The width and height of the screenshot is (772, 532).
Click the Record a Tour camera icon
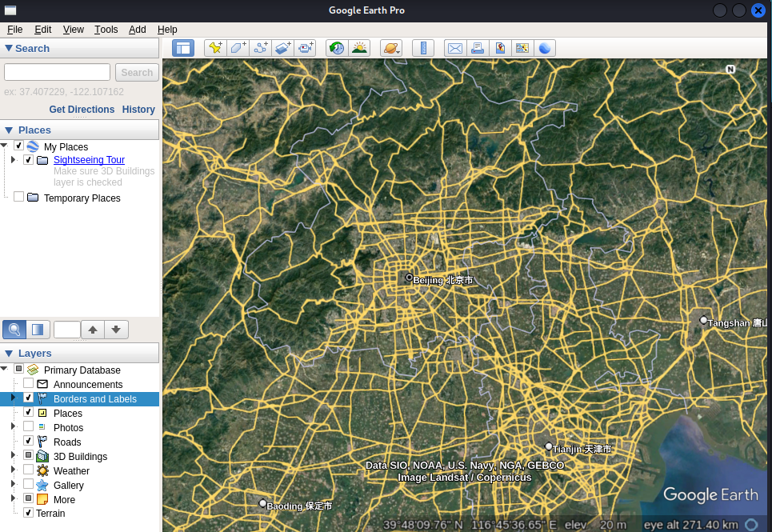pyautogui.click(x=306, y=48)
